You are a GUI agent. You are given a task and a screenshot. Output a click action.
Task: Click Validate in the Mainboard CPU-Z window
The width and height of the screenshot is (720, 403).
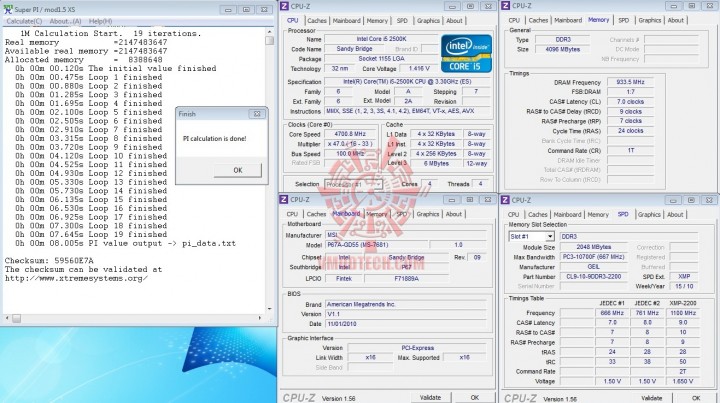tap(430, 397)
